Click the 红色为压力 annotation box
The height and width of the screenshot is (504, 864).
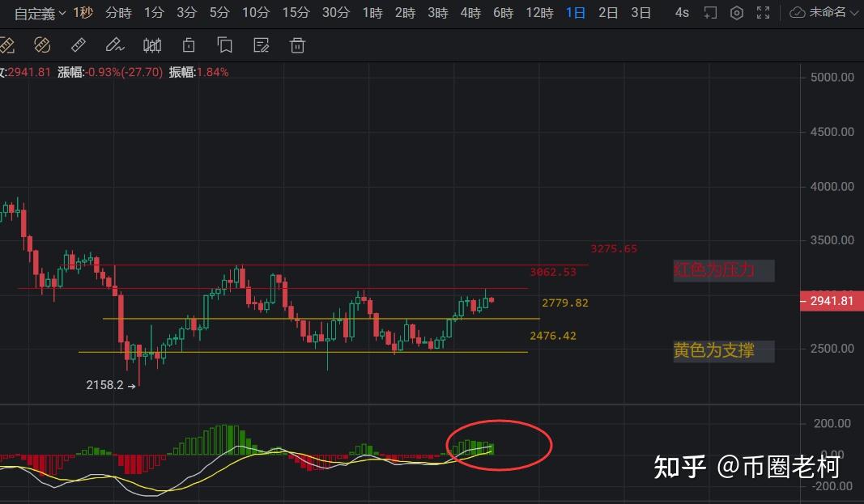723,271
